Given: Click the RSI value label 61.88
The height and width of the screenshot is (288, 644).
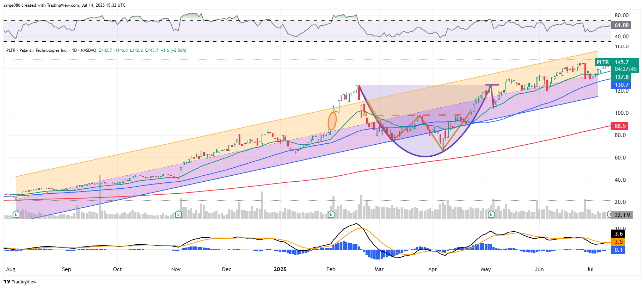Looking at the screenshot, I should click(621, 25).
